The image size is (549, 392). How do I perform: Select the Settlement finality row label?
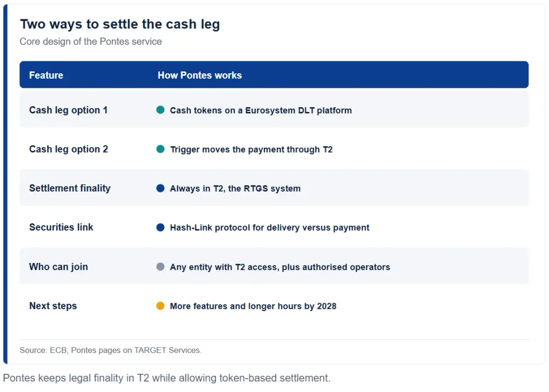[70, 188]
